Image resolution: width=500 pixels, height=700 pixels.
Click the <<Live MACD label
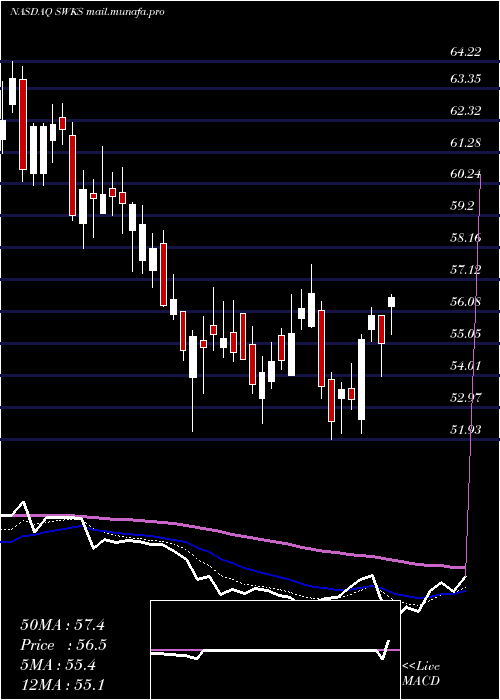[x=421, y=673]
